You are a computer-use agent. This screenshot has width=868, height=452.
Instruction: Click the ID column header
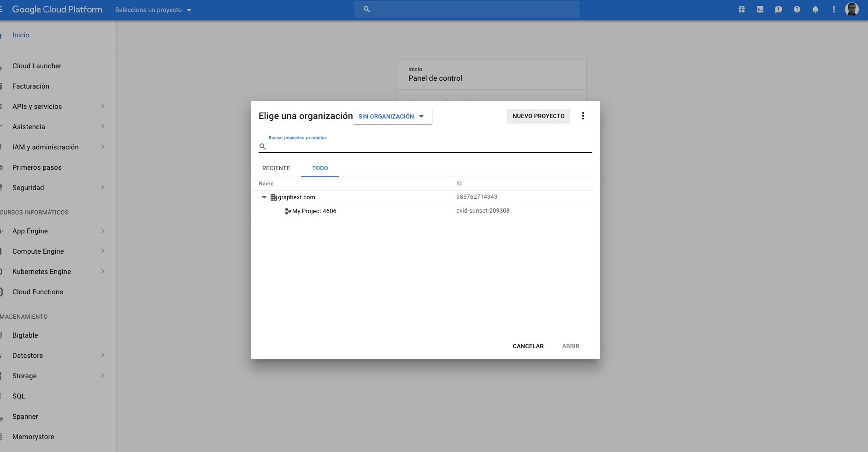459,184
